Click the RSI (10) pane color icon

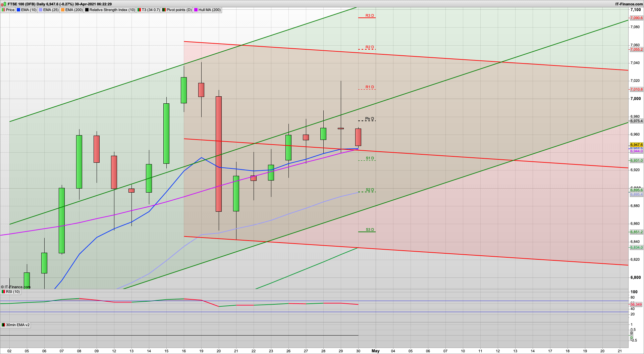(3, 292)
